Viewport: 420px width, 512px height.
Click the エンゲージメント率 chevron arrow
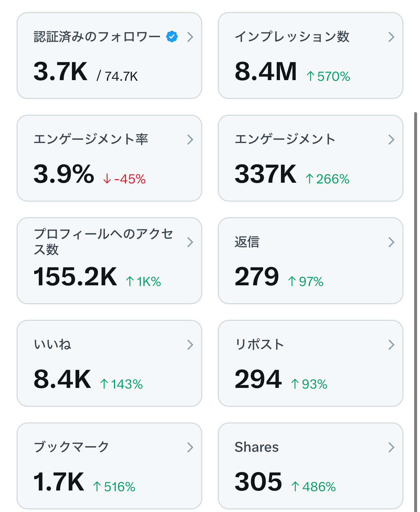coord(190,140)
